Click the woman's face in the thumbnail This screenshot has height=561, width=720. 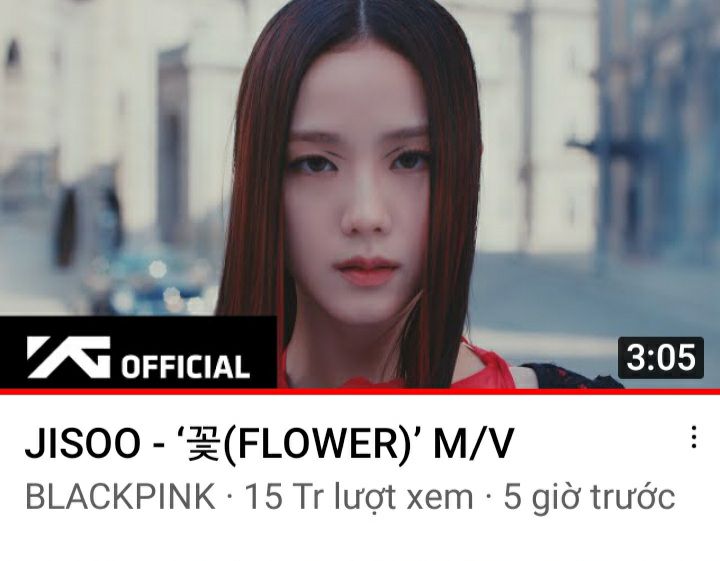click(x=358, y=193)
